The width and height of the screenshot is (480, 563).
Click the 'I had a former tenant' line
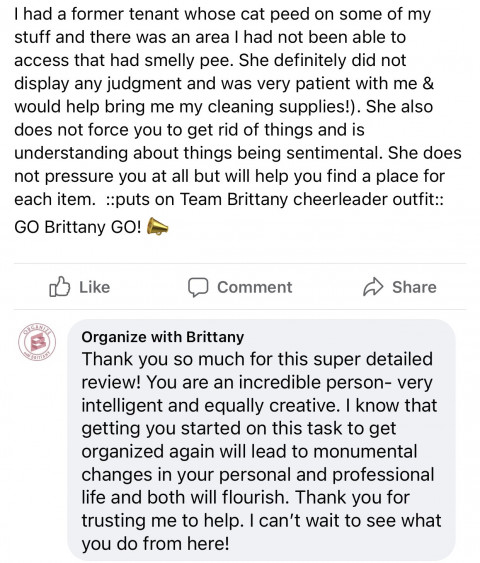click(x=223, y=14)
